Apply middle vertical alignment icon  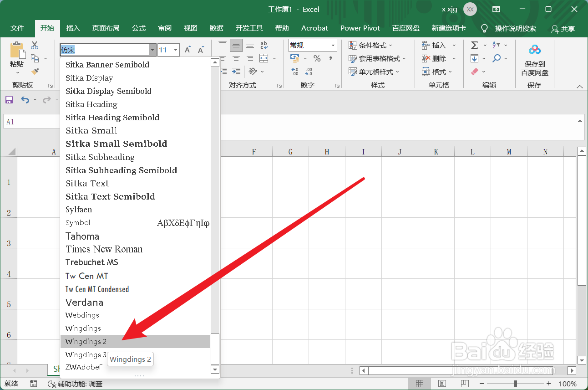pos(236,46)
